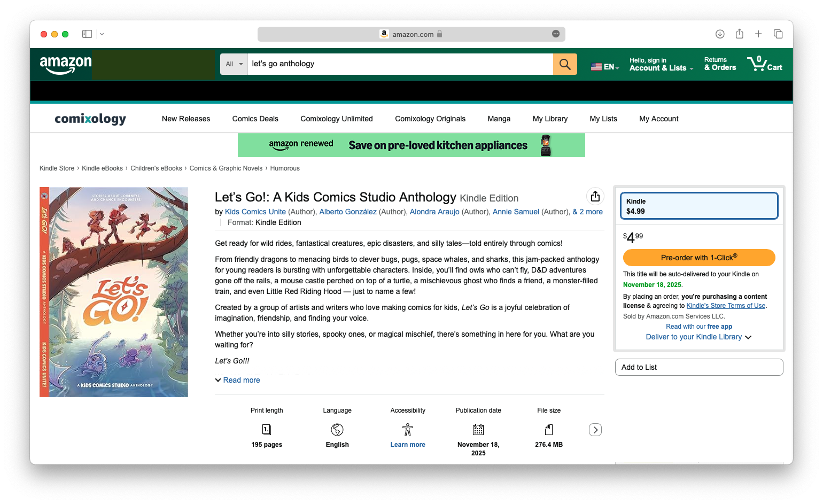
Task: Select the Kindle $4.99 format option
Action: tap(698, 206)
